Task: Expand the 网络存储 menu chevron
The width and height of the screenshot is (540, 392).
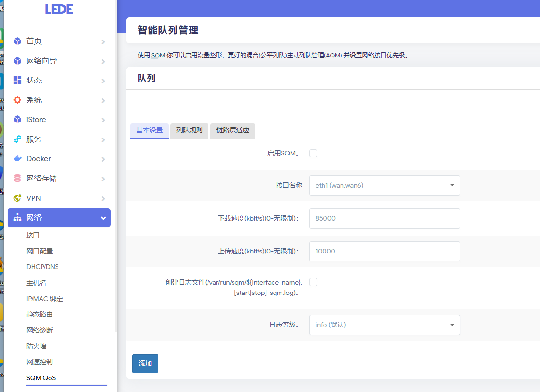Action: [x=103, y=179]
